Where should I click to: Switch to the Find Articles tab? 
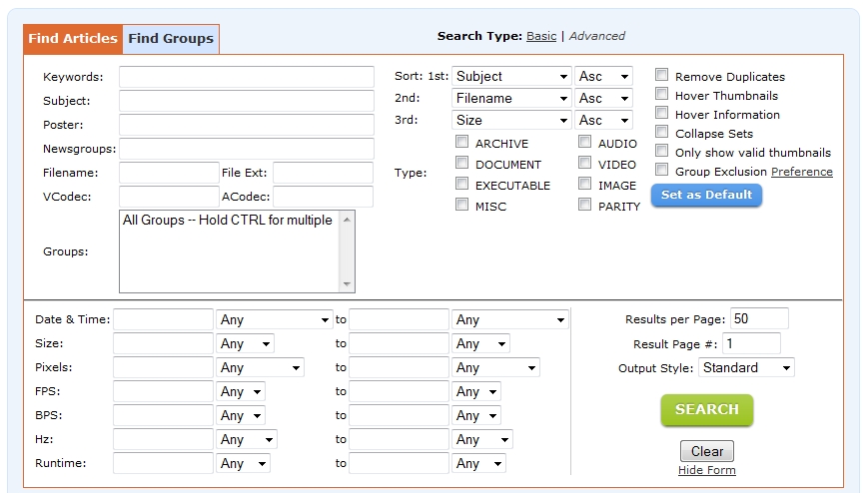pyautogui.click(x=73, y=39)
